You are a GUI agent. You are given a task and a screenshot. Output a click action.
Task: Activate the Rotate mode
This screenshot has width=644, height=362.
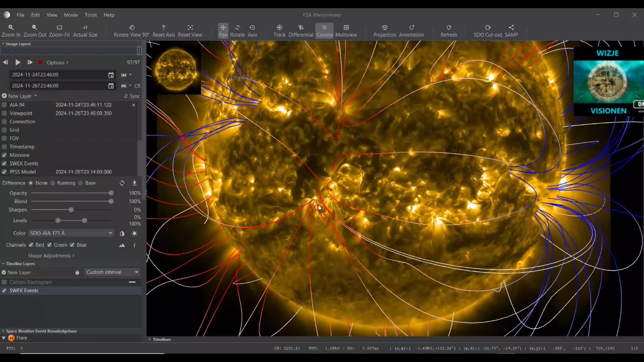pos(237,31)
